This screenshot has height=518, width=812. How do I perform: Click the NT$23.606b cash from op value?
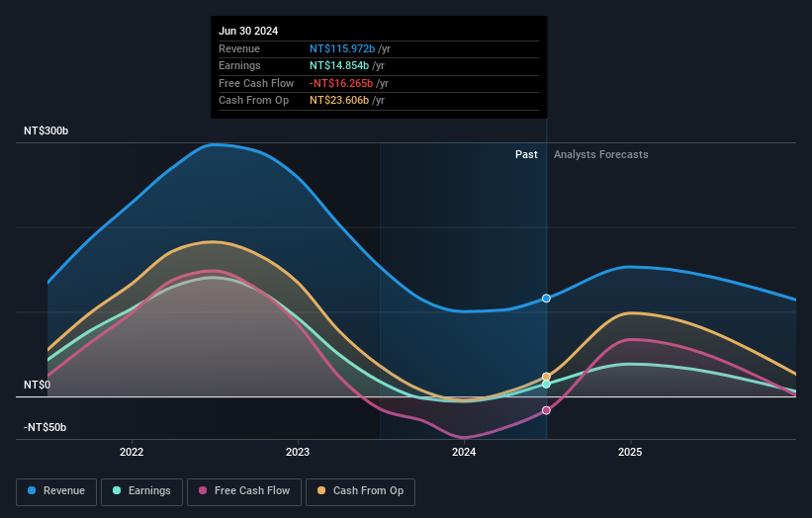339,101
